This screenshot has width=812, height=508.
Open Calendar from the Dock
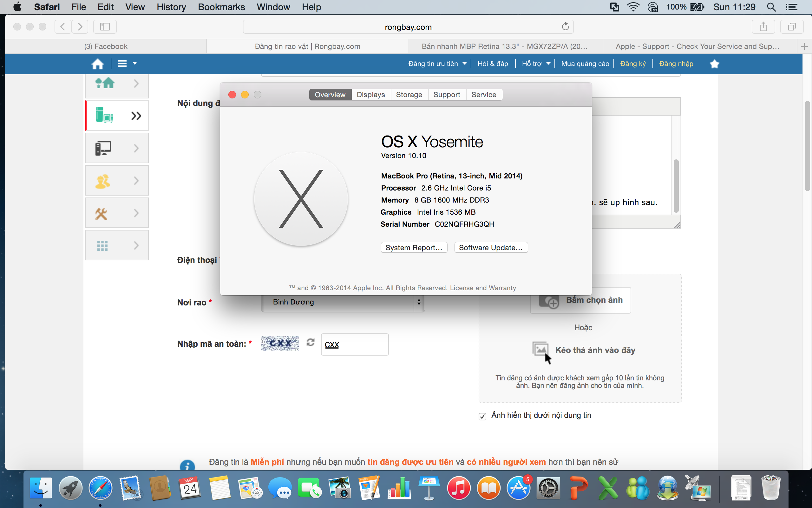pyautogui.click(x=190, y=488)
